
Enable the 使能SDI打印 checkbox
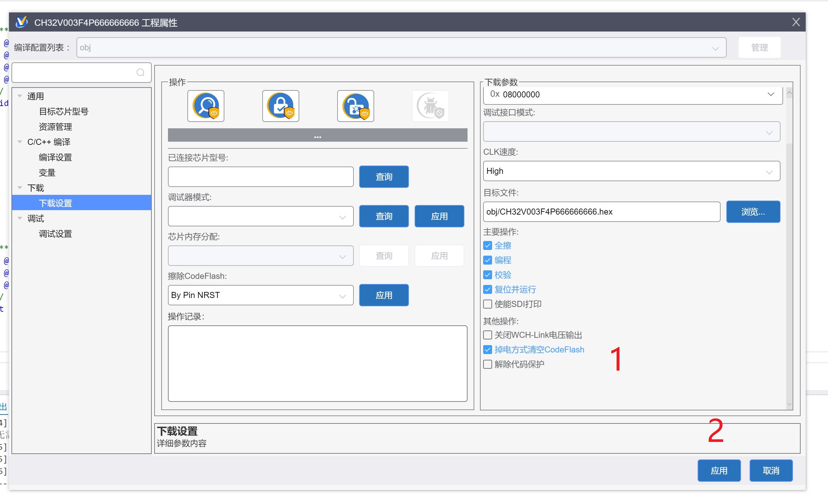(487, 304)
